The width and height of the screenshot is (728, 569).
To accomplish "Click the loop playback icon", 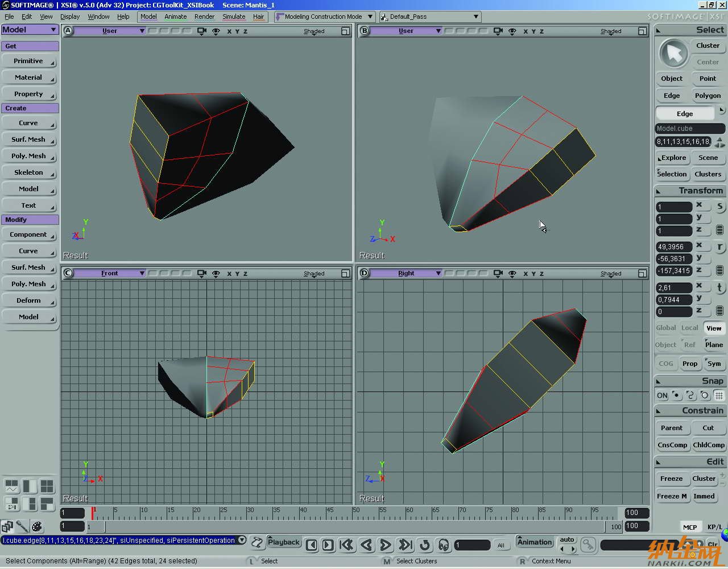I will point(424,545).
